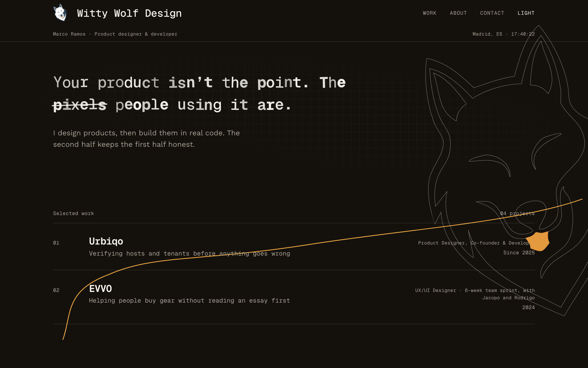Open the ABOUT nav item

click(458, 13)
